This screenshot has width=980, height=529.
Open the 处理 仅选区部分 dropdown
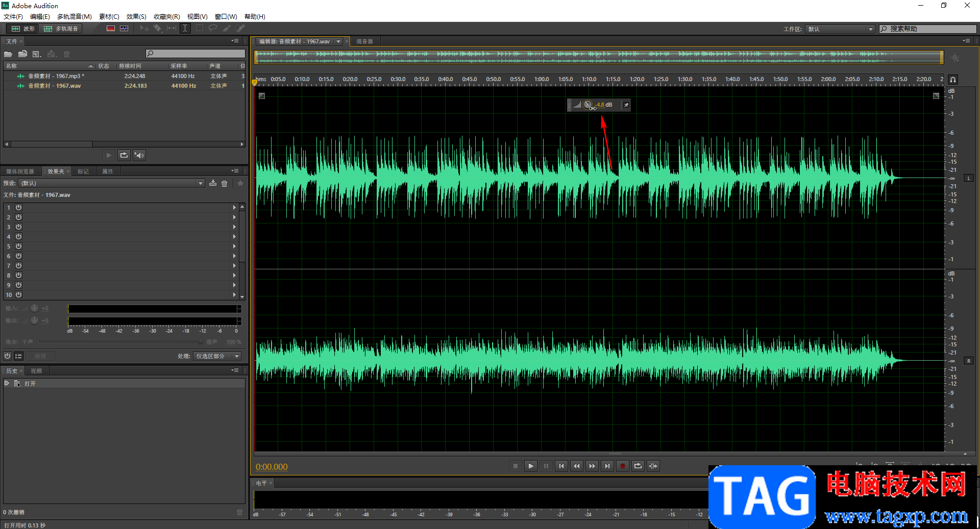[217, 356]
